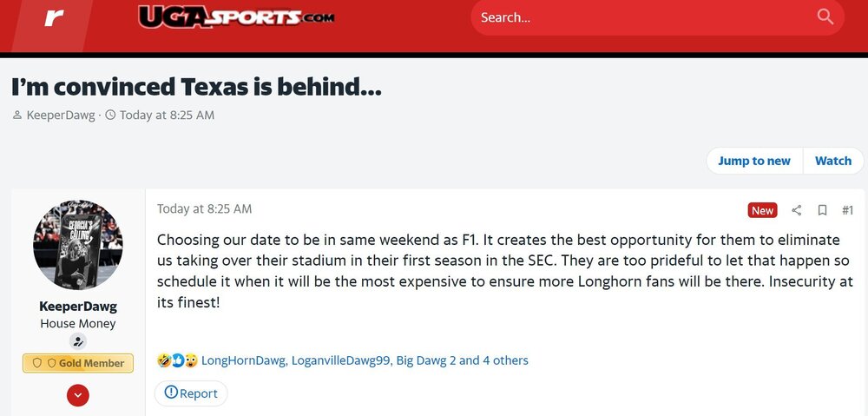Open the reaction emoji list on the post
This screenshot has width=868, height=416.
[177, 360]
